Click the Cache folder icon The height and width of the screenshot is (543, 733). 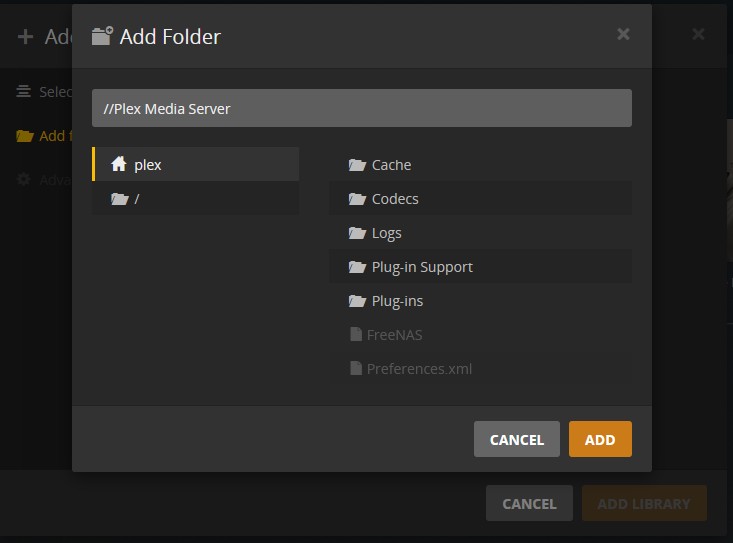pos(357,164)
